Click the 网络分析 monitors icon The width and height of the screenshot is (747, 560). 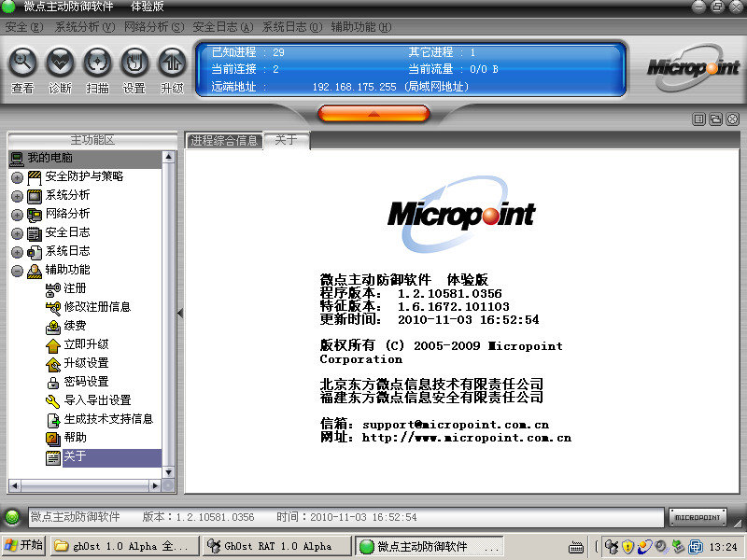(35, 215)
